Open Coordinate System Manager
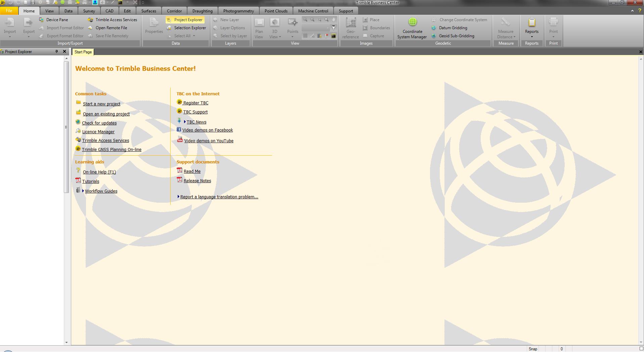Screen dimensions: 644x352 [412, 29]
